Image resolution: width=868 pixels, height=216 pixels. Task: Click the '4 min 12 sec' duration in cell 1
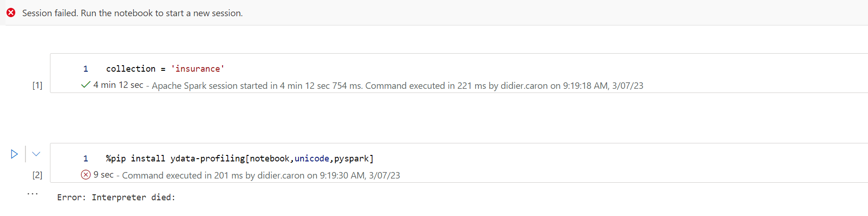point(118,85)
